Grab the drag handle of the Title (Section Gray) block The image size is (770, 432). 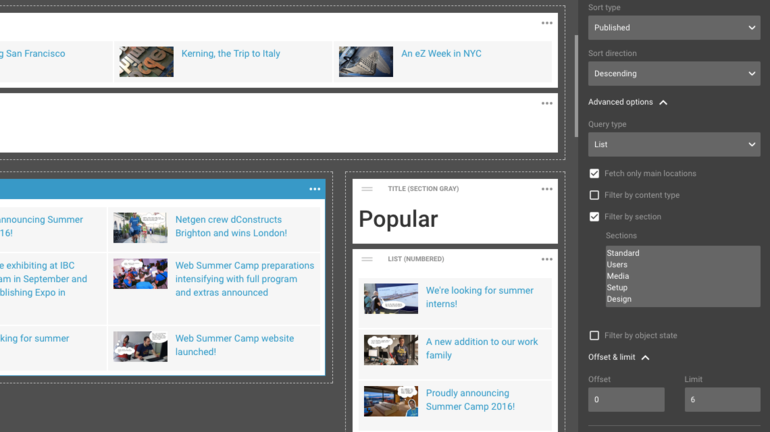coord(367,189)
